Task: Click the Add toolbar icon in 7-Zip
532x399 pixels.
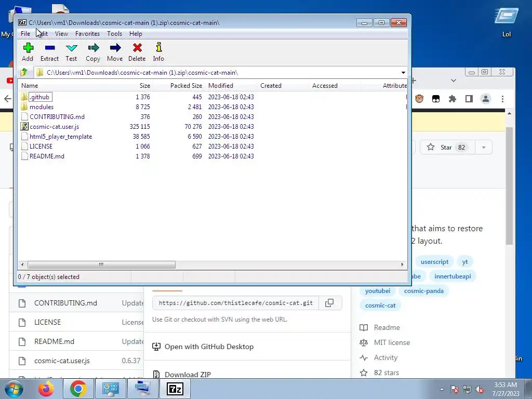Action: (x=28, y=52)
